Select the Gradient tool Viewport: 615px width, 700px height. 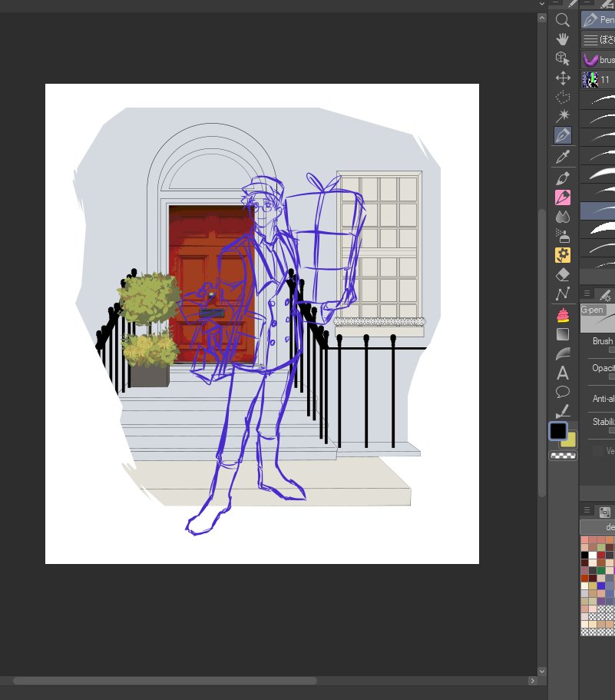coord(562,334)
